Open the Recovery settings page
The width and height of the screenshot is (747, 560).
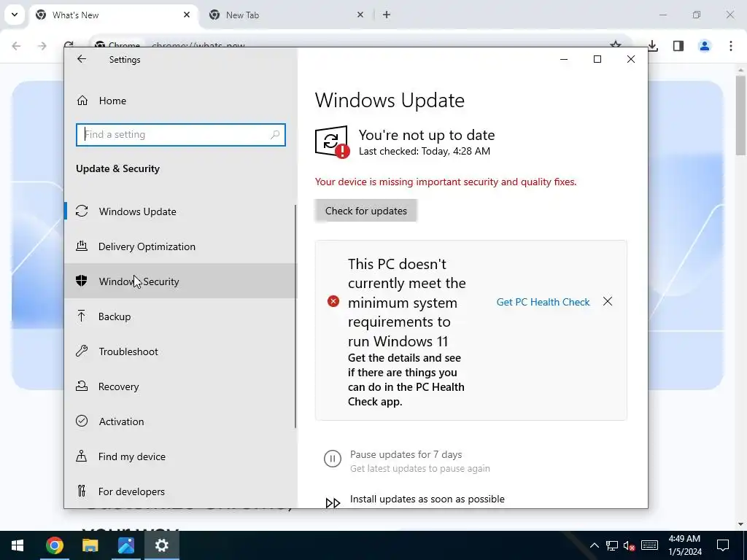tap(181, 386)
